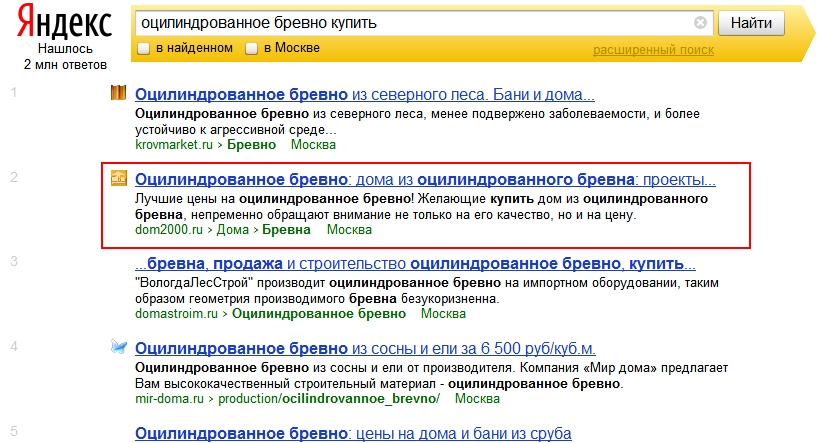Open the result priced 6 500 руб/куб.м.
The image size is (818, 443).
click(x=364, y=349)
